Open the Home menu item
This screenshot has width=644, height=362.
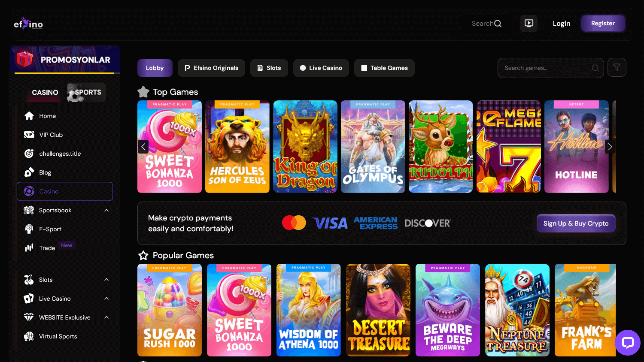coord(65,116)
